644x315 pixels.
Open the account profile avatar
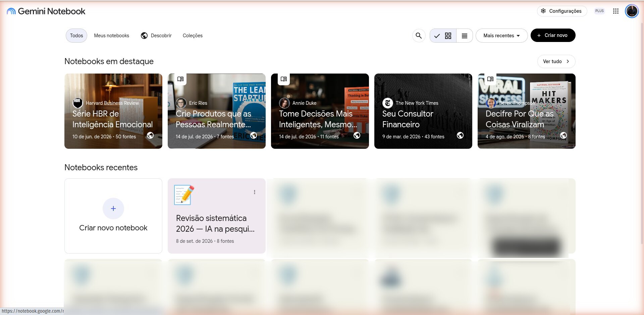(x=632, y=11)
